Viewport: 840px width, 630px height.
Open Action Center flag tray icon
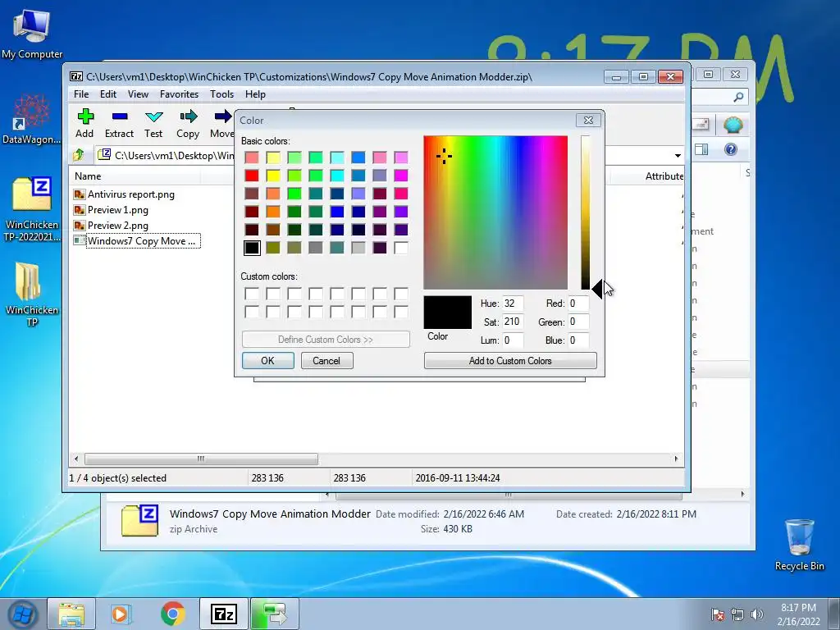[x=717, y=614]
